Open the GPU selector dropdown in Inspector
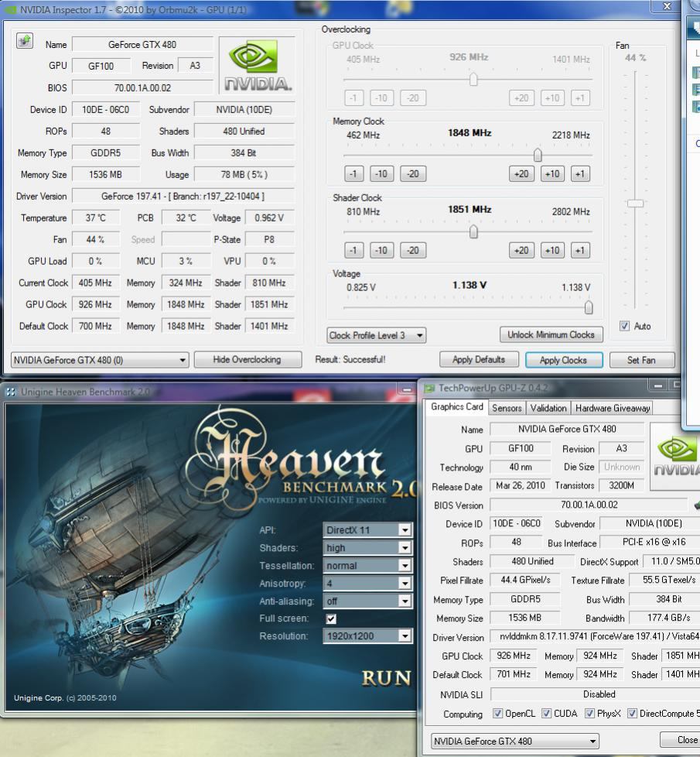The width and height of the screenshot is (700, 757). [x=99, y=360]
